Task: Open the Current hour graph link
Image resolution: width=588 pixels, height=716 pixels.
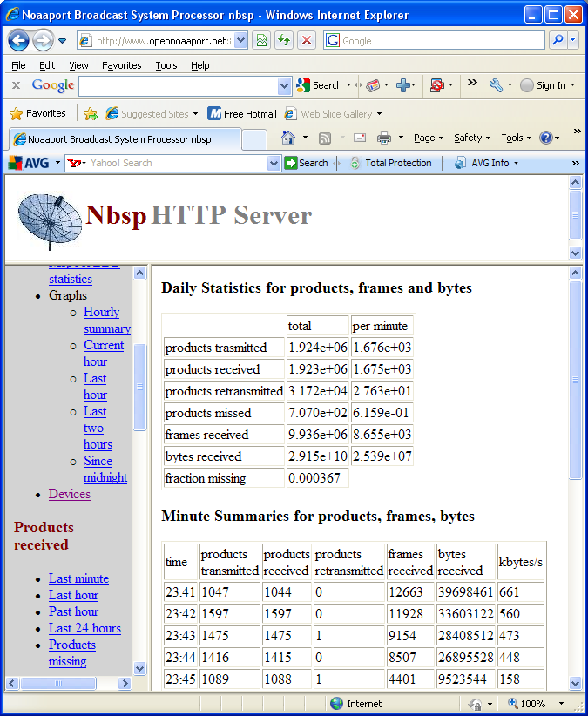Action: 104,354
